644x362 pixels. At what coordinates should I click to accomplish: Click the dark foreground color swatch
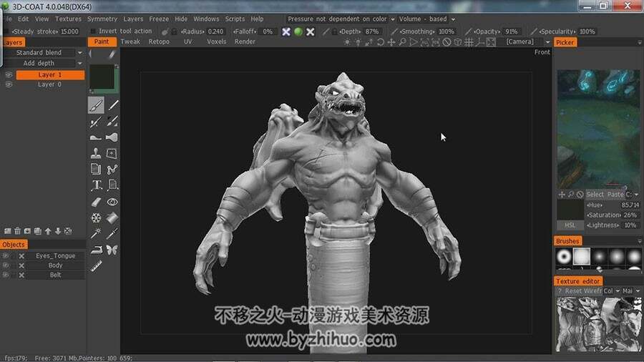[x=102, y=77]
